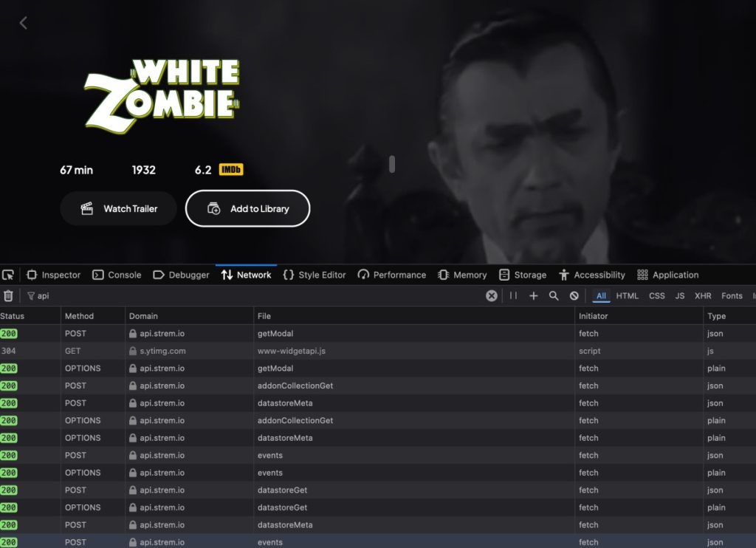The image size is (756, 548).
Task: Filter requests by CSS type
Action: coord(656,295)
